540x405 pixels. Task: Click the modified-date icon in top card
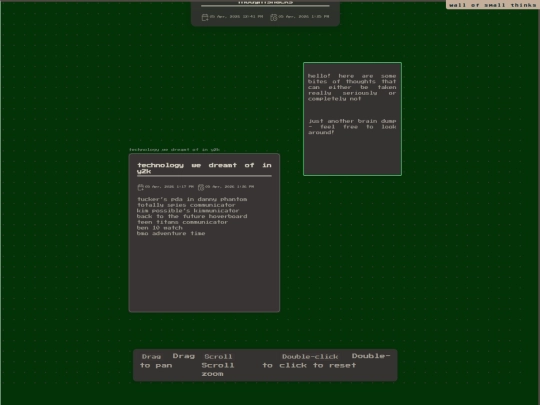273,17
